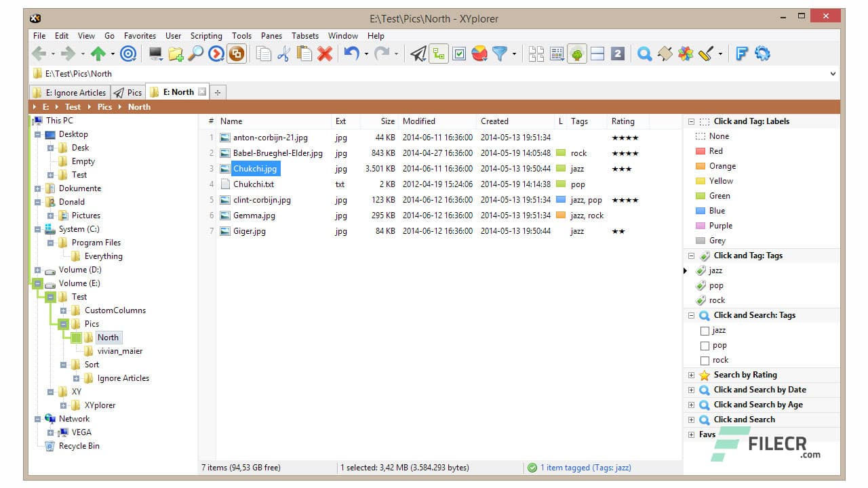Enable Dual Pane with the split icon

[597, 54]
